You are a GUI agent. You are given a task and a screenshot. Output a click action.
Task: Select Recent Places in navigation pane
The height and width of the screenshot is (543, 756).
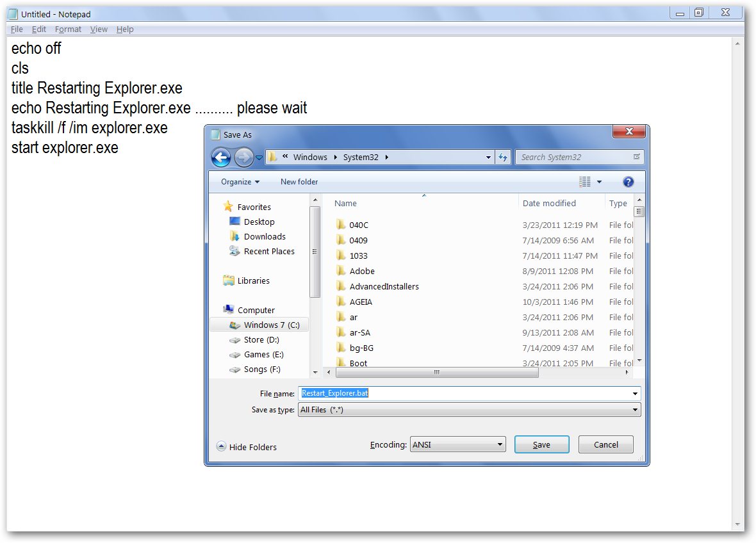(262, 251)
